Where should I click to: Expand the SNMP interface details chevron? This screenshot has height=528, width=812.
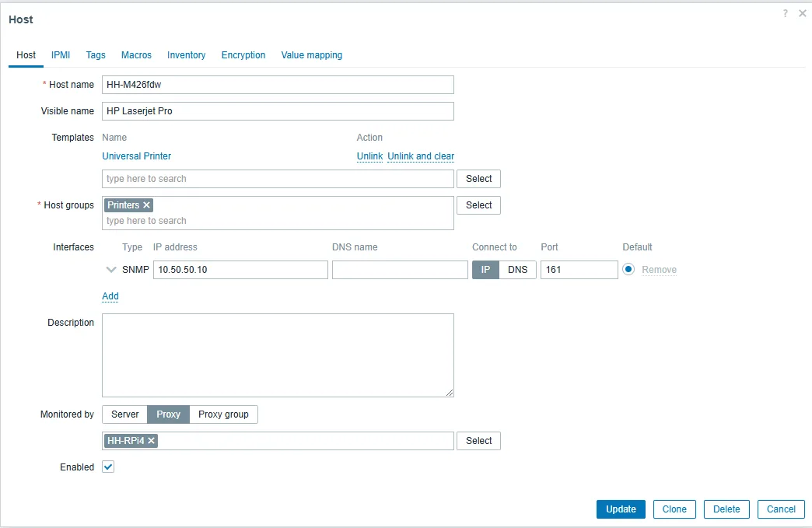(110, 270)
